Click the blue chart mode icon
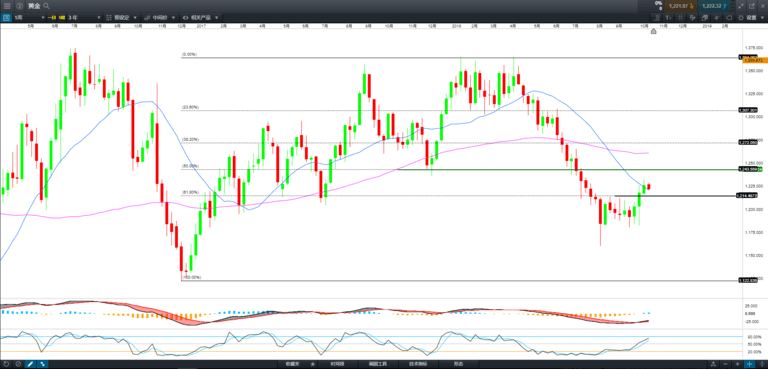This screenshot has width=768, height=369. (6, 18)
